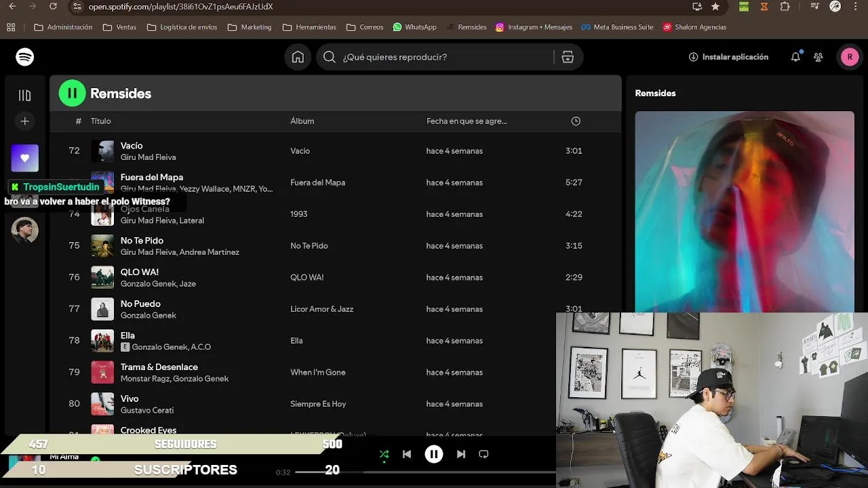The width and height of the screenshot is (868, 488).
Task: Sort by Álbum column header
Action: point(302,121)
